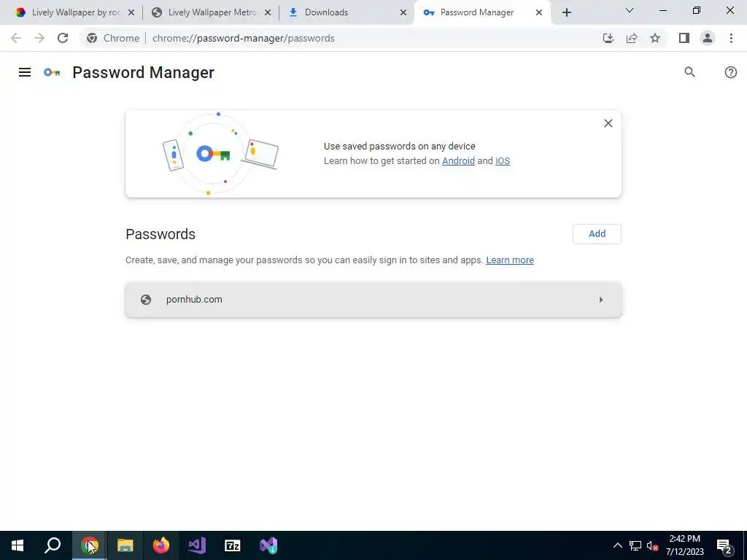Click the Password Manager key logo

[52, 72]
